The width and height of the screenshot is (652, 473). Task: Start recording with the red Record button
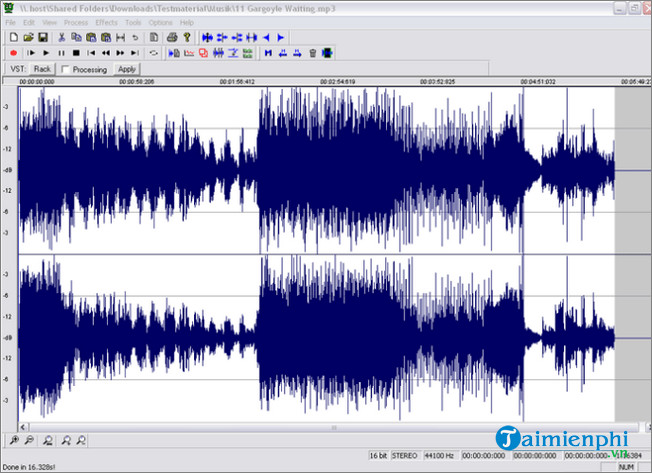tap(13, 52)
